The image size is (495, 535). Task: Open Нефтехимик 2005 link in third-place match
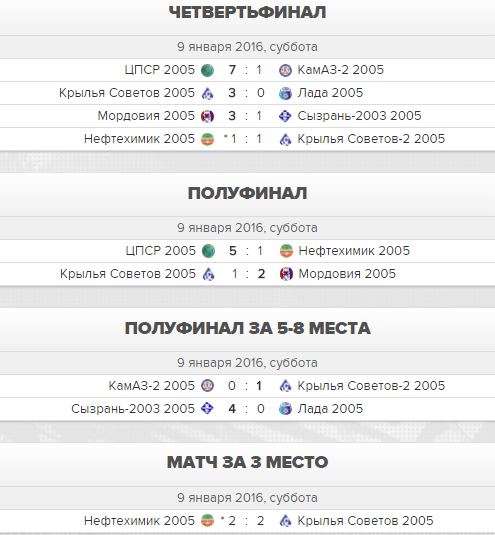pos(139,521)
